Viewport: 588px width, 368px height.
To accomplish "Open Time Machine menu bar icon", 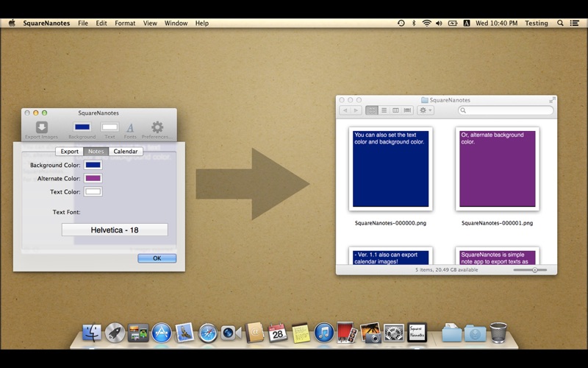I will pos(401,23).
